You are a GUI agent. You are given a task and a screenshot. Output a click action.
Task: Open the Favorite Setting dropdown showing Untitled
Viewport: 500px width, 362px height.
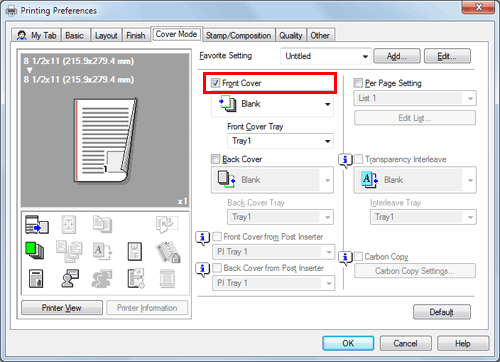(x=326, y=56)
